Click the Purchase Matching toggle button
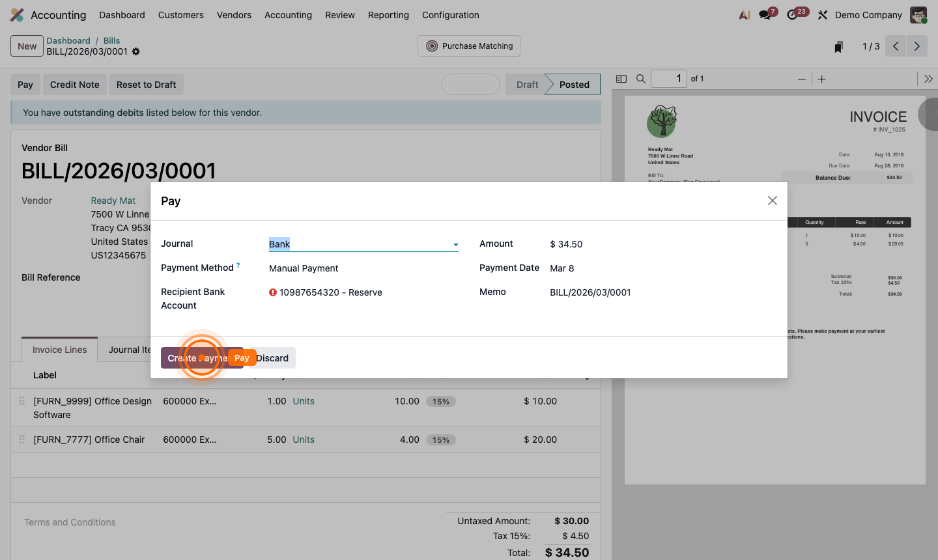Viewport: 938px width, 560px height. point(468,46)
